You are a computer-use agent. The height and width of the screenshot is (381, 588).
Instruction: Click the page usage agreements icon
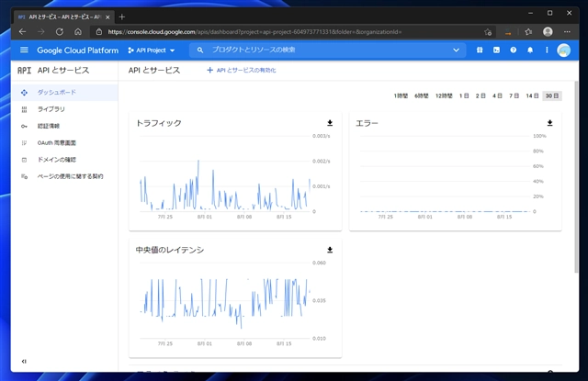coord(24,176)
